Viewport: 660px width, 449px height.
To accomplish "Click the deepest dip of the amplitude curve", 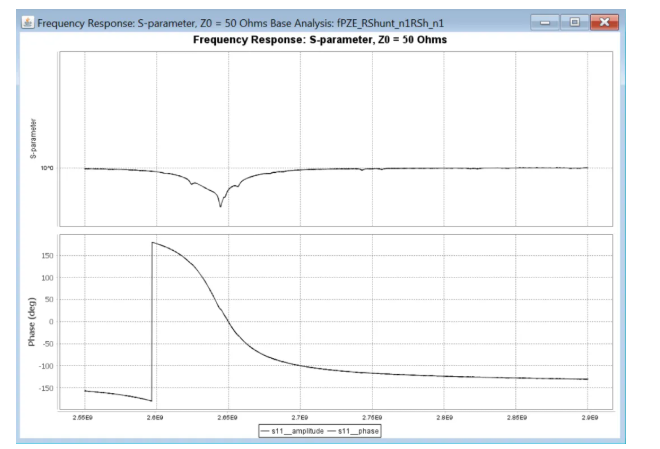I will coord(221,205).
